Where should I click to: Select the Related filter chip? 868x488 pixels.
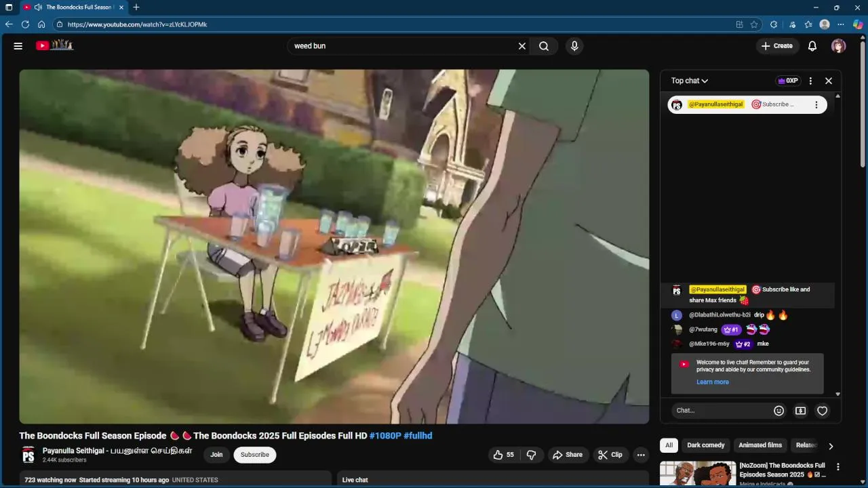pos(806,445)
